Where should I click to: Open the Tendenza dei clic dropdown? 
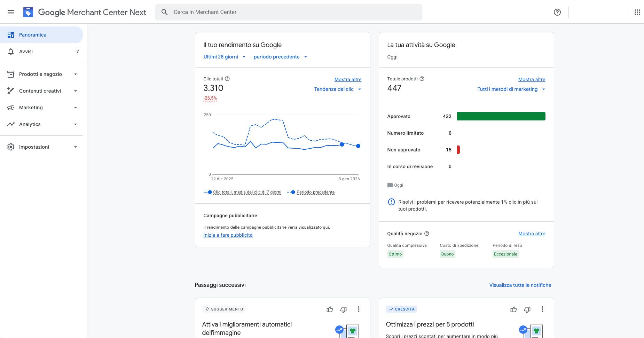click(338, 89)
